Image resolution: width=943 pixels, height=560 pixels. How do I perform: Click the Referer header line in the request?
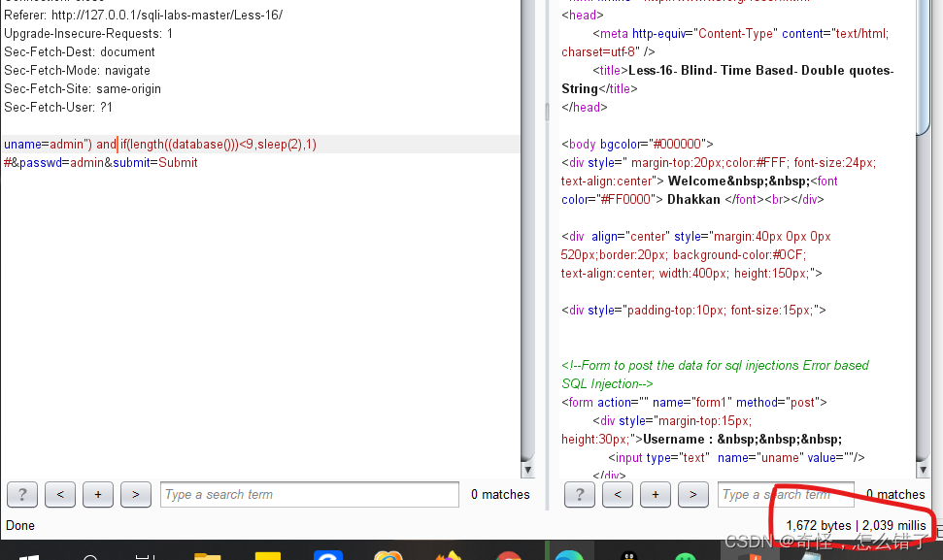coord(143,15)
